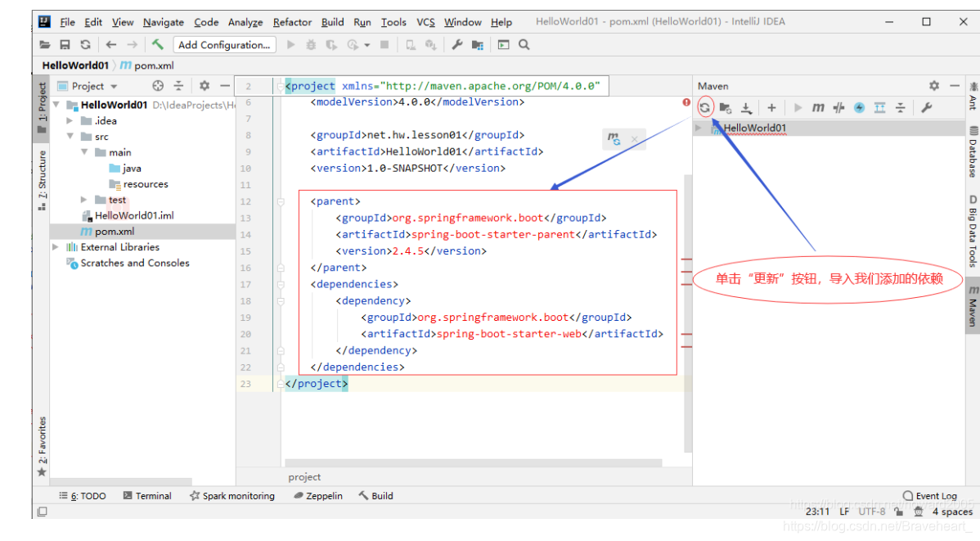Screen dimensions: 980x541
Task: Click Locate file target icon in Project panel
Action: tap(158, 86)
